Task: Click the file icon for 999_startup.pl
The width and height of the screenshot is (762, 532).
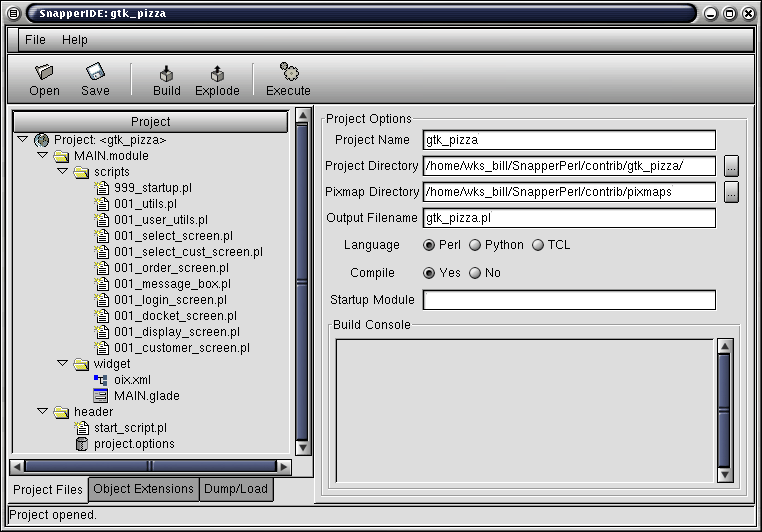Action: point(102,188)
